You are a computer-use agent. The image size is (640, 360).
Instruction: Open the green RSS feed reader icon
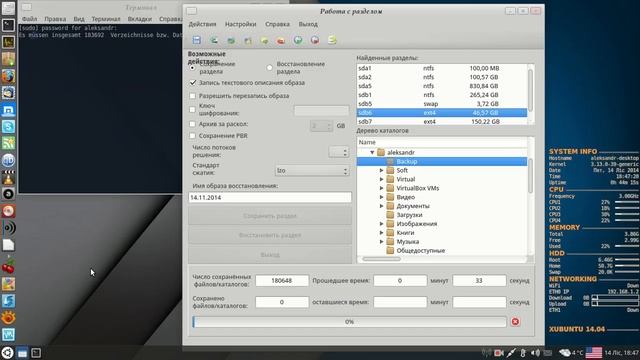8,143
